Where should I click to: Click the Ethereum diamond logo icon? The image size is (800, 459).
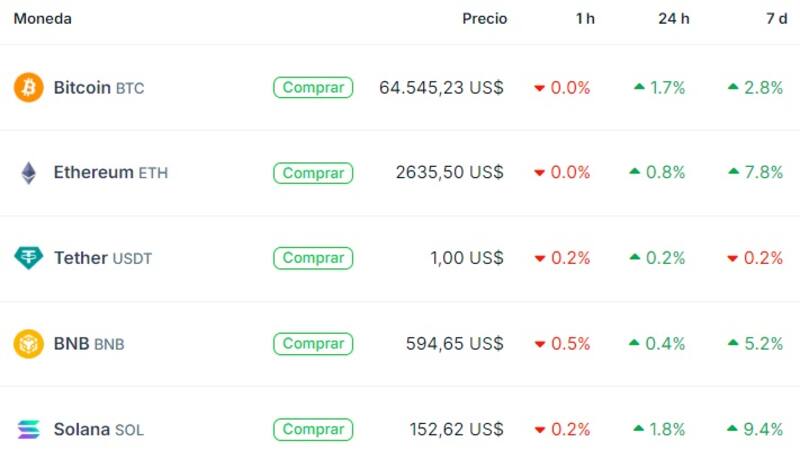pos(29,173)
